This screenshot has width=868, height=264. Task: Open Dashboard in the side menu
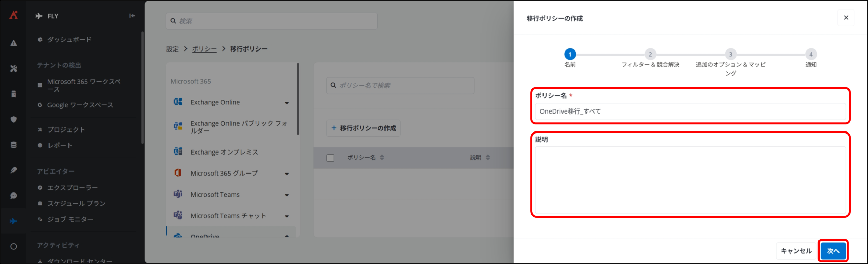(x=69, y=40)
